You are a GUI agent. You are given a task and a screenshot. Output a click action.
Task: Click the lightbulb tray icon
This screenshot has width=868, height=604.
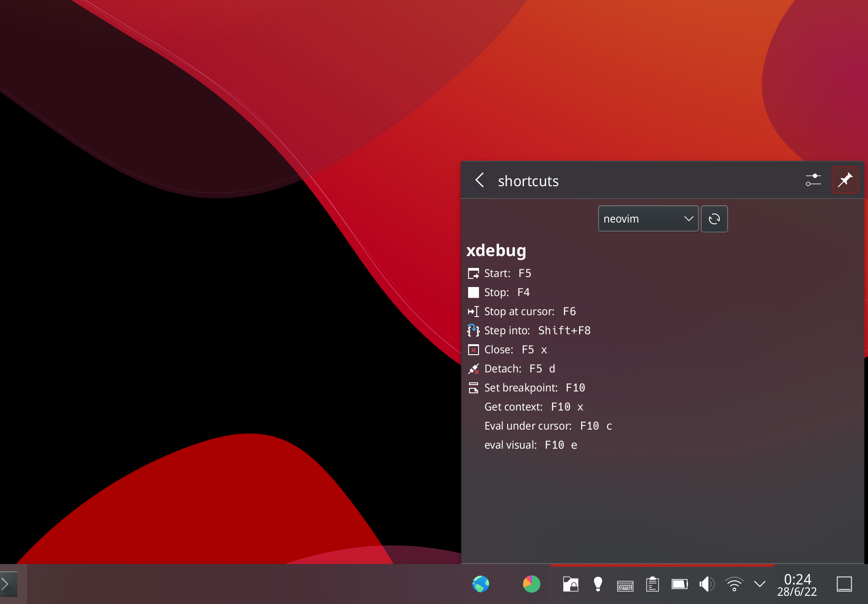pos(598,584)
